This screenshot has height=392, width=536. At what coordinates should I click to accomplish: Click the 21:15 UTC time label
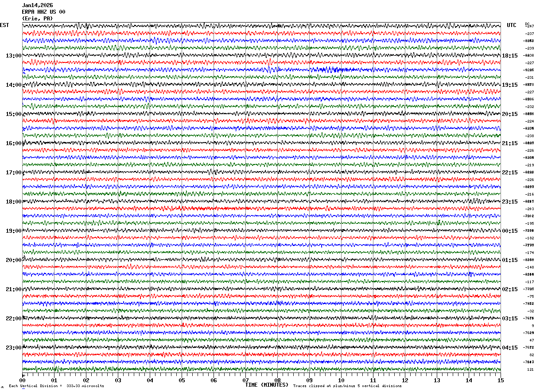click(x=510, y=143)
